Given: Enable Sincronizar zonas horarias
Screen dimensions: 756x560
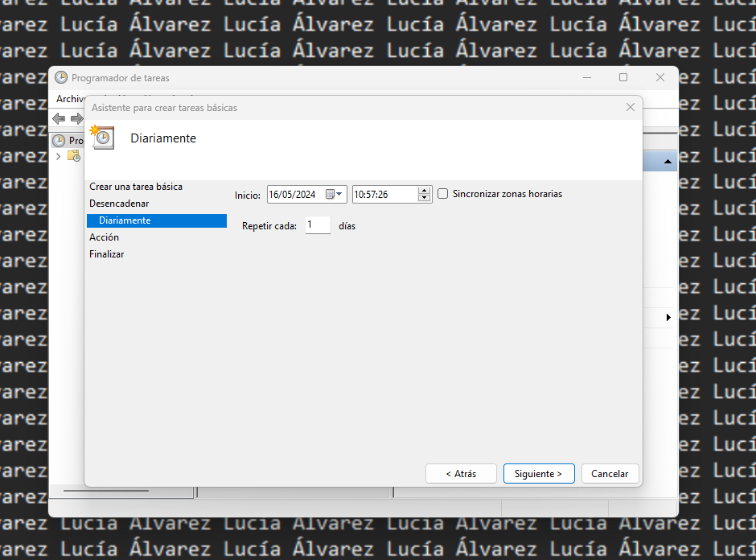Looking at the screenshot, I should coord(442,193).
